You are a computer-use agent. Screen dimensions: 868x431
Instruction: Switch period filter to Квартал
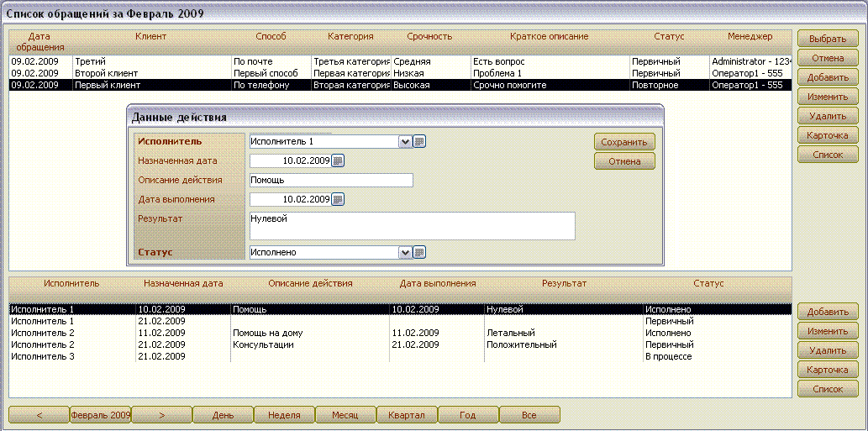tap(407, 415)
